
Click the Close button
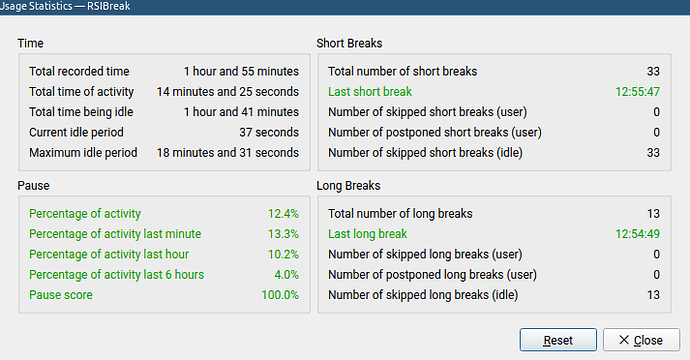tap(641, 340)
